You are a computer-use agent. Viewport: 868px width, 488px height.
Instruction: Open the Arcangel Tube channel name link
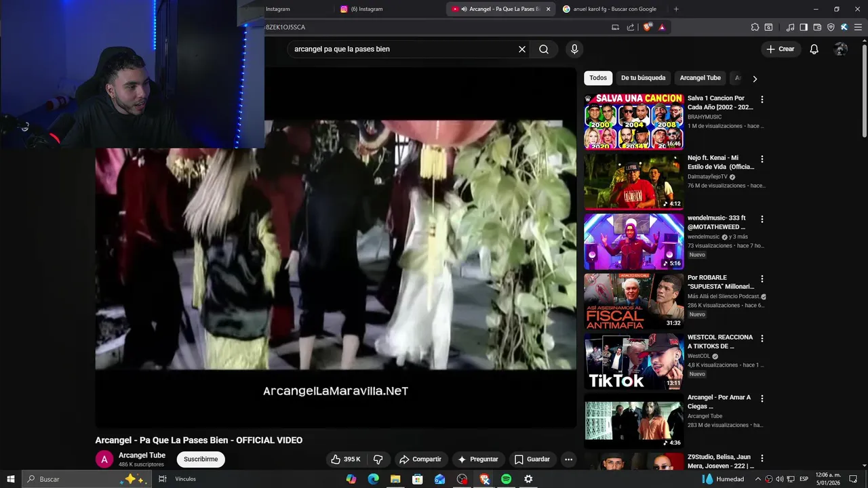click(x=142, y=455)
